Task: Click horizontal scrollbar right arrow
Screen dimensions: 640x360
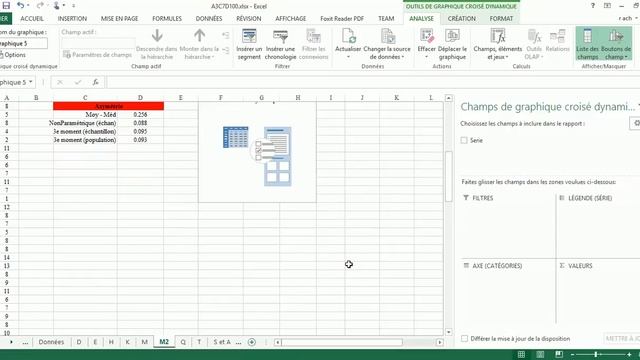Action: [440, 342]
